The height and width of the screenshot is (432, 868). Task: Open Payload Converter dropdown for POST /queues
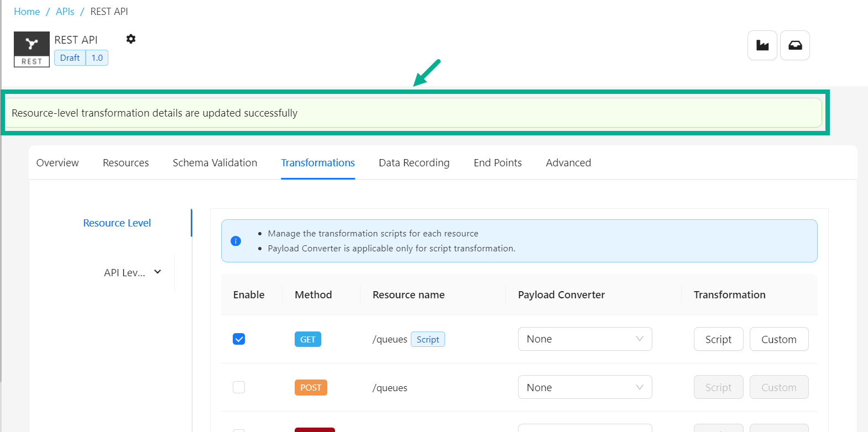(x=584, y=387)
